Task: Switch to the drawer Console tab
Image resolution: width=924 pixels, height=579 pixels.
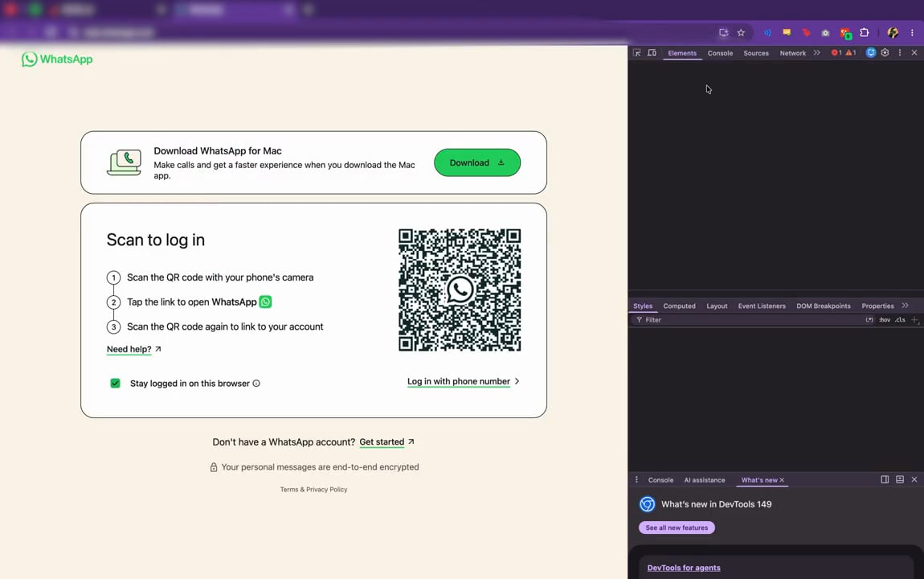Action: tap(660, 480)
